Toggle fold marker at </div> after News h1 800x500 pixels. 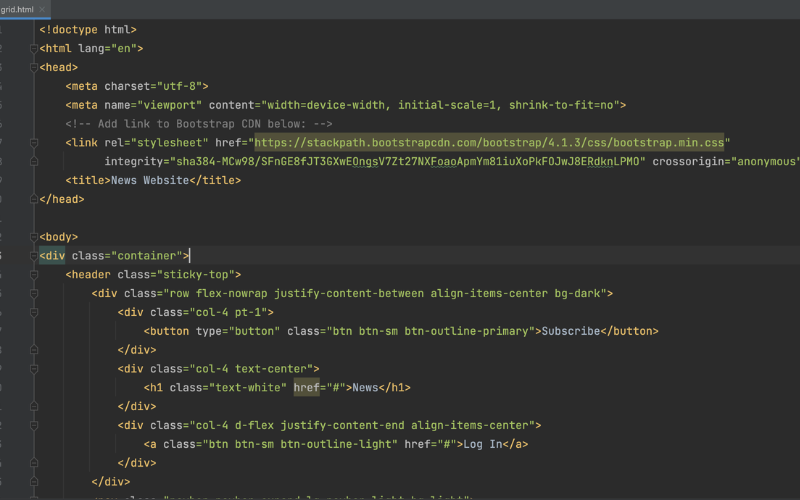(x=34, y=407)
